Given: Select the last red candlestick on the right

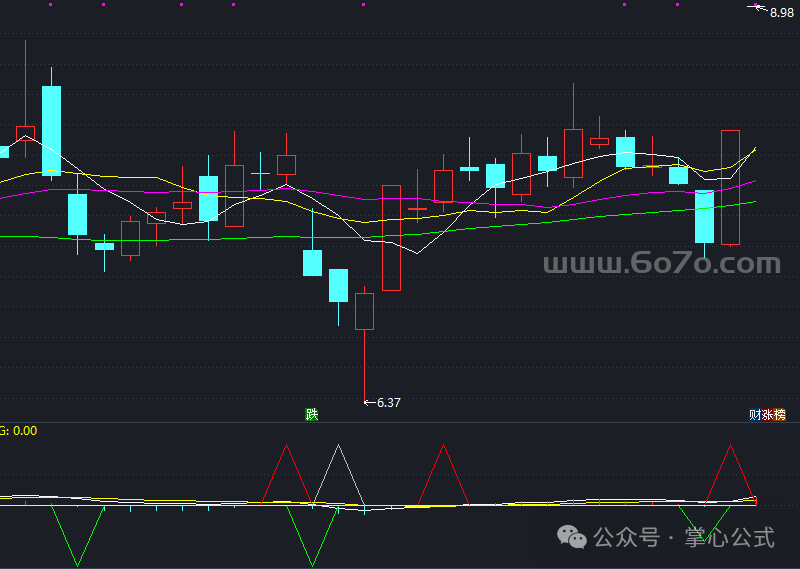Looking at the screenshot, I should (x=730, y=187).
